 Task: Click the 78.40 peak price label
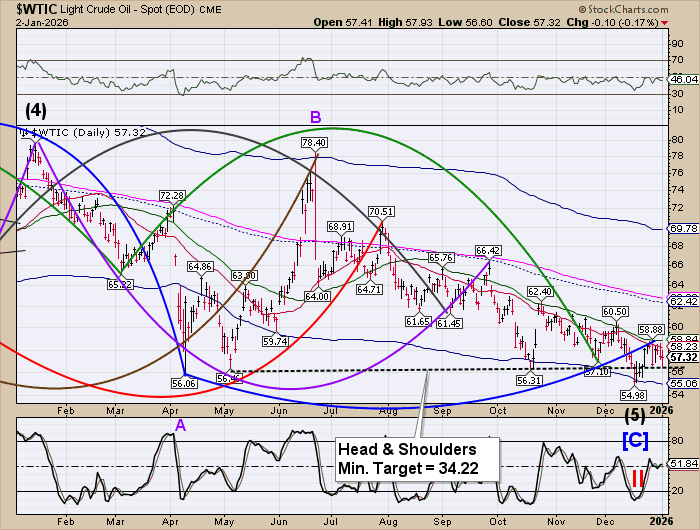click(x=316, y=143)
